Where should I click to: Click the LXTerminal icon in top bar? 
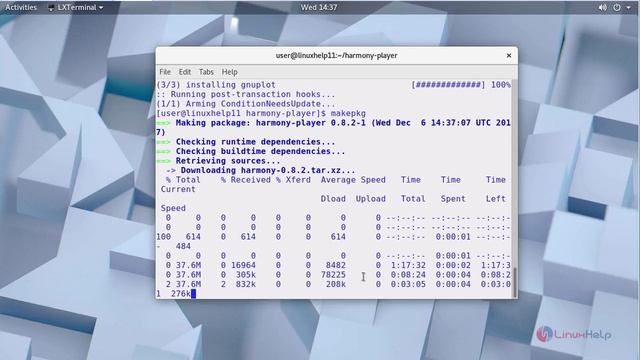click(x=51, y=7)
